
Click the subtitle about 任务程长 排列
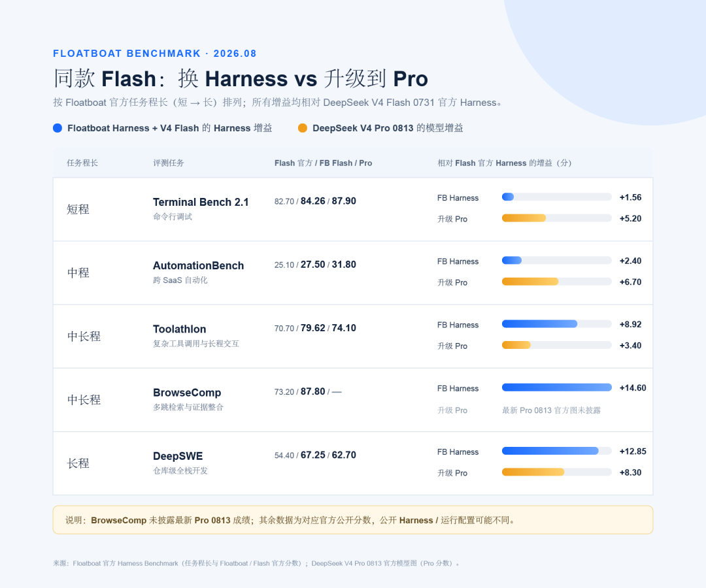277,103
